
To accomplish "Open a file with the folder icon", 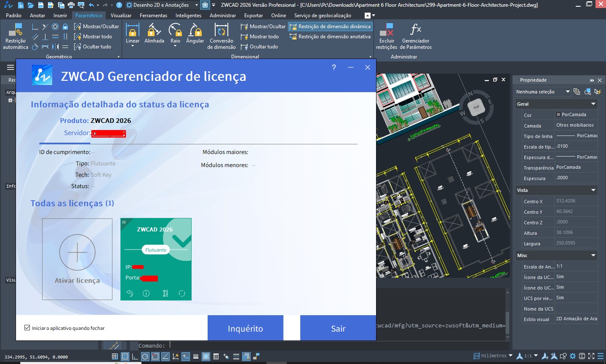I will tap(31, 5).
